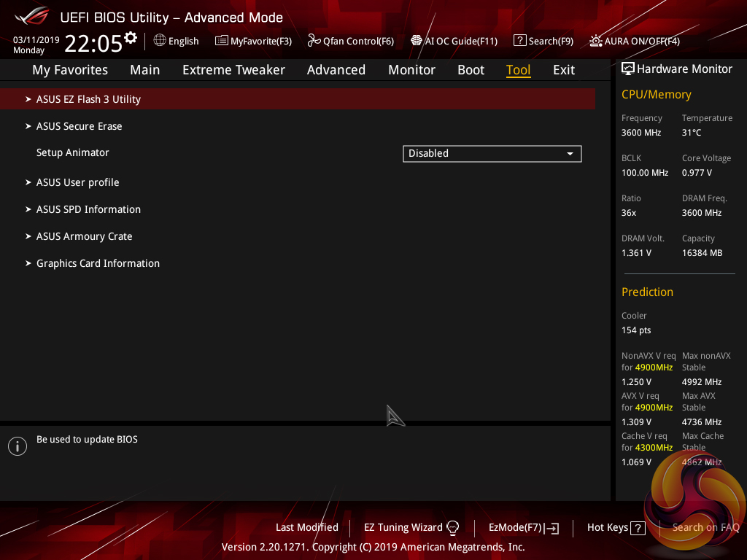Image resolution: width=747 pixels, height=560 pixels.
Task: Click the 'Be used to update BIOS' help text
Action: 87,439
